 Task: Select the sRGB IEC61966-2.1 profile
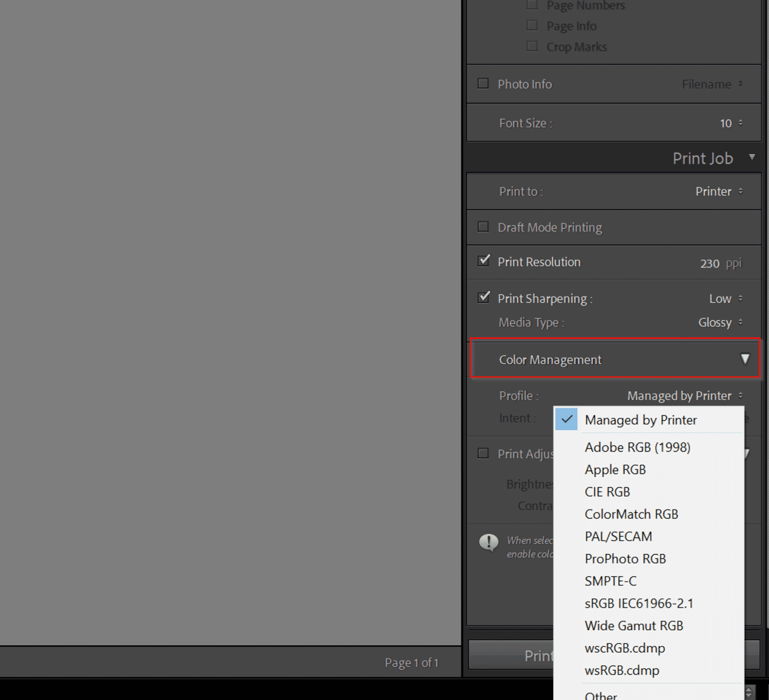[x=639, y=603]
